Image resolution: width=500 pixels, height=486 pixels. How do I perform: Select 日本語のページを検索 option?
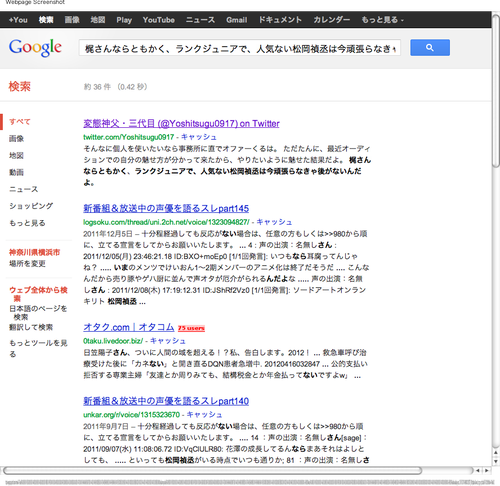(38, 313)
